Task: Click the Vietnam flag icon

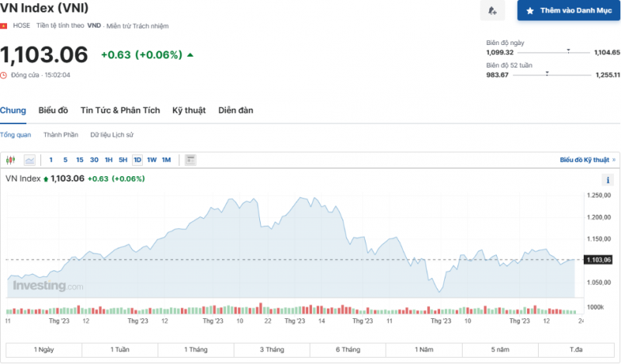Action: click(x=4, y=26)
